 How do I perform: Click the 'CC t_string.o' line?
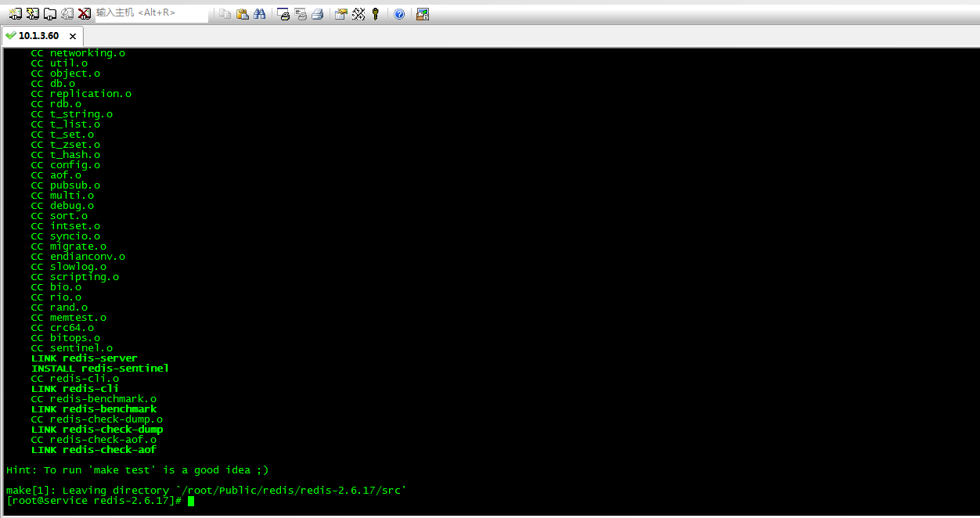(72, 114)
